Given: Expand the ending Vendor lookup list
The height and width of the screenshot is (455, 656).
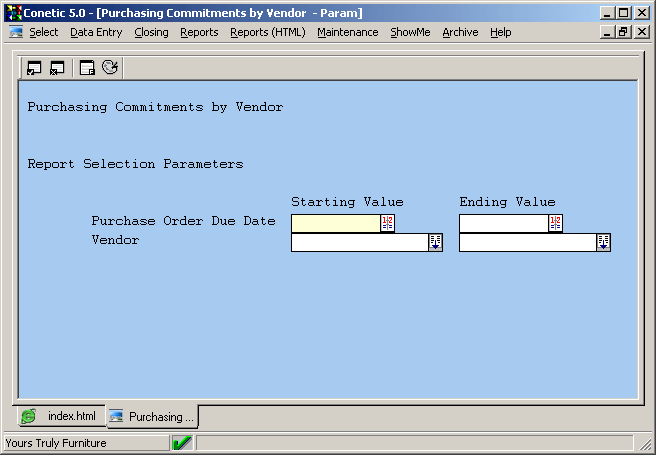Looking at the screenshot, I should pyautogui.click(x=603, y=242).
